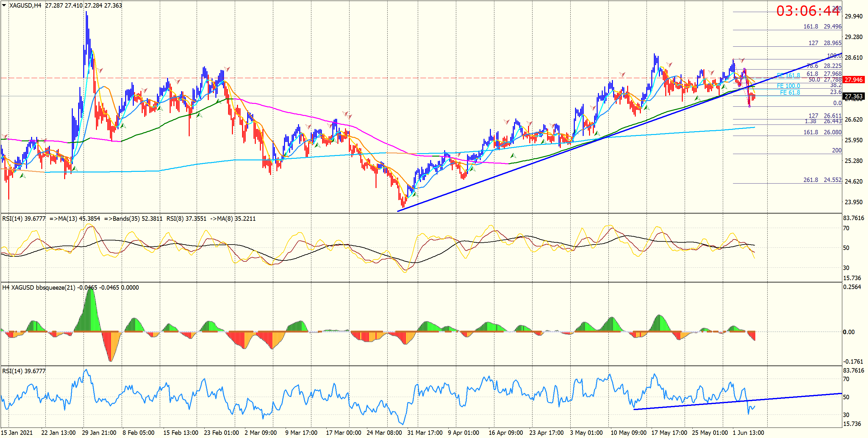Click the 29 Jan 21:00 time axis label
Viewport: 868px width, 438px height.
99,433
